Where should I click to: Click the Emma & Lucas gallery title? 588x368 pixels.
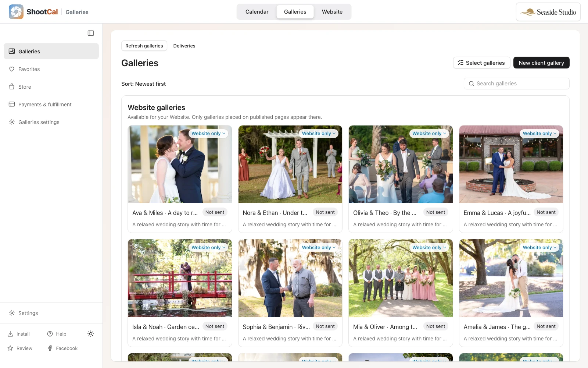point(497,213)
